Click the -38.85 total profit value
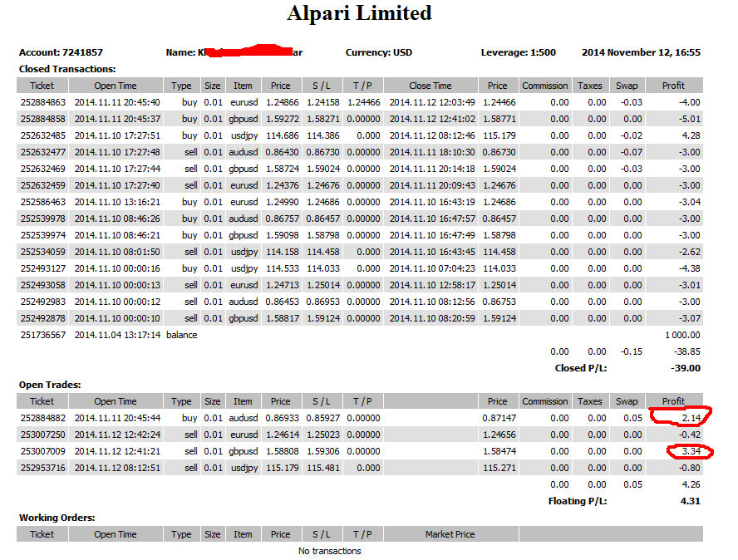The width and height of the screenshot is (738, 560). point(686,351)
